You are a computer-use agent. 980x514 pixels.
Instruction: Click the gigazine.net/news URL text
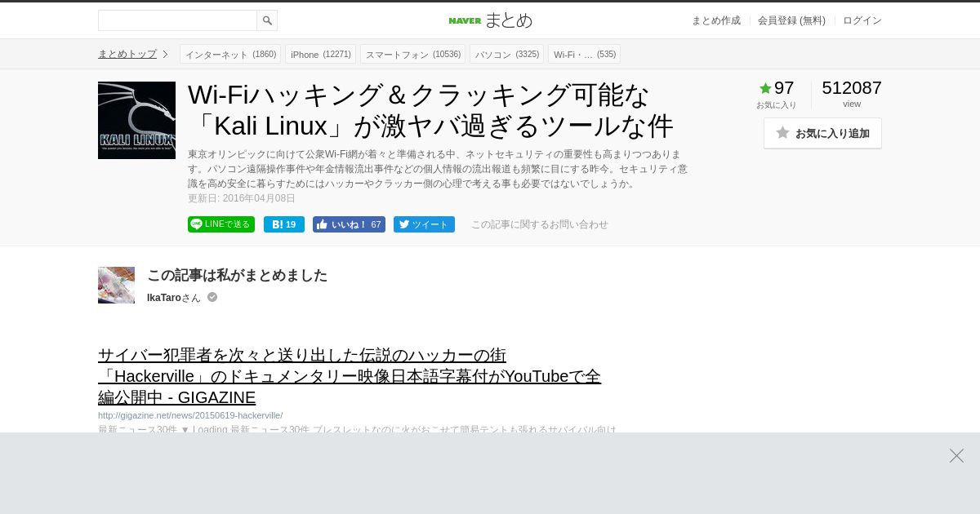tap(190, 415)
